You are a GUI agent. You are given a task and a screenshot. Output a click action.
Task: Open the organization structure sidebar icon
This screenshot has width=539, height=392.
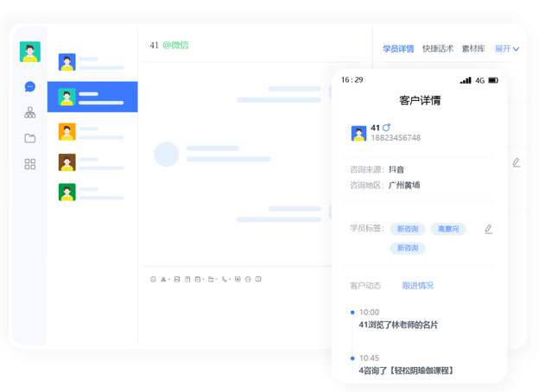[30, 112]
